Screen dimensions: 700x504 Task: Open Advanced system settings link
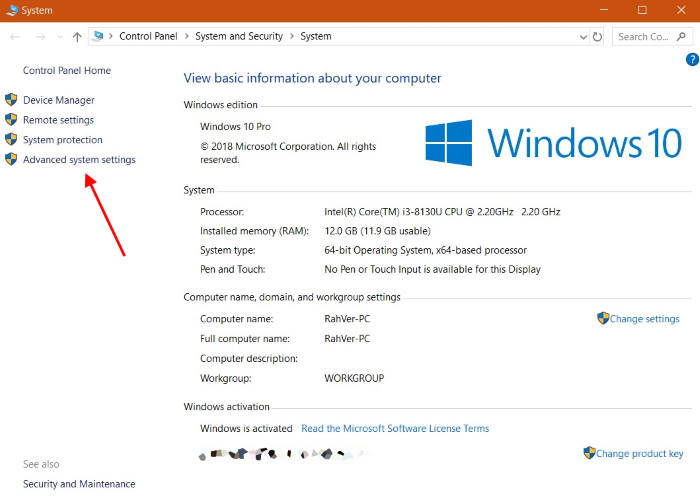(79, 159)
